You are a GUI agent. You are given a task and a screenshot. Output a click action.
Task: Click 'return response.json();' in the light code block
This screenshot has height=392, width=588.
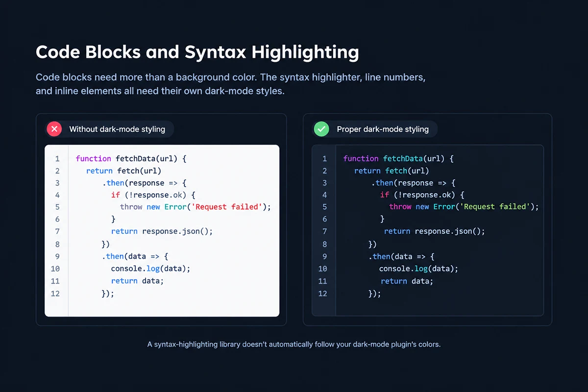pos(162,231)
